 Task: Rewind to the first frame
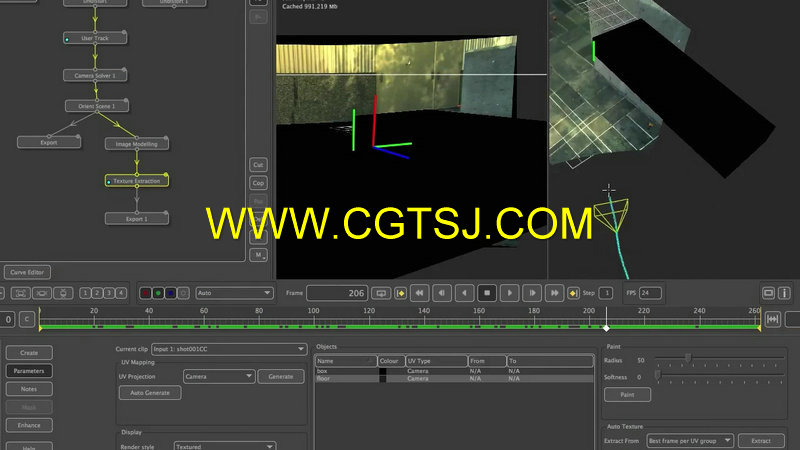coord(419,293)
